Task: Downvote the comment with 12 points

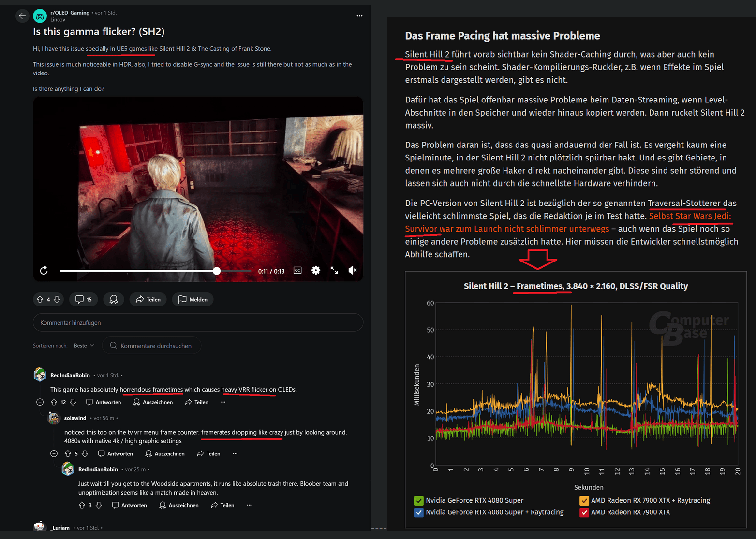Action: click(73, 402)
